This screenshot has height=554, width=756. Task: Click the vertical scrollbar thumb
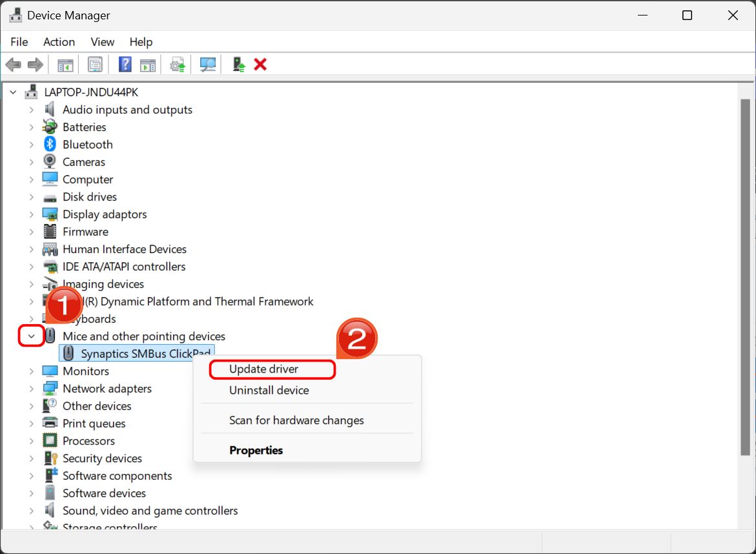point(746,277)
